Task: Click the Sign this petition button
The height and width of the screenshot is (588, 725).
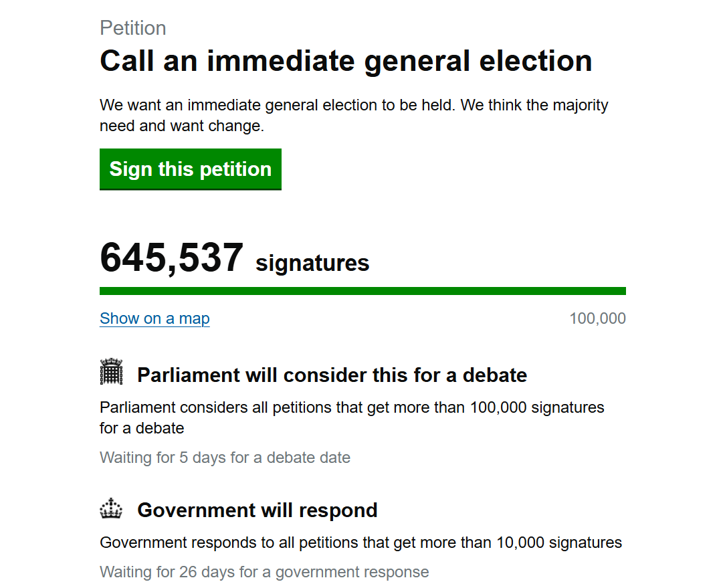Action: 191,169
